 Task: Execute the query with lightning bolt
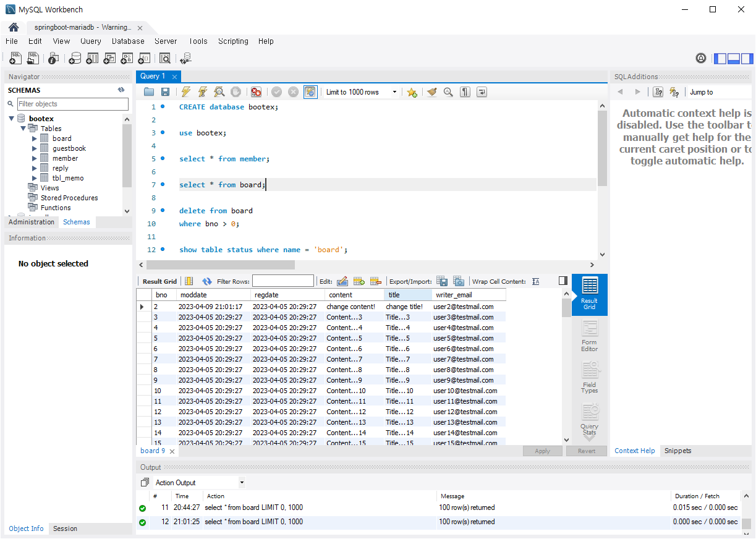pyautogui.click(x=185, y=92)
